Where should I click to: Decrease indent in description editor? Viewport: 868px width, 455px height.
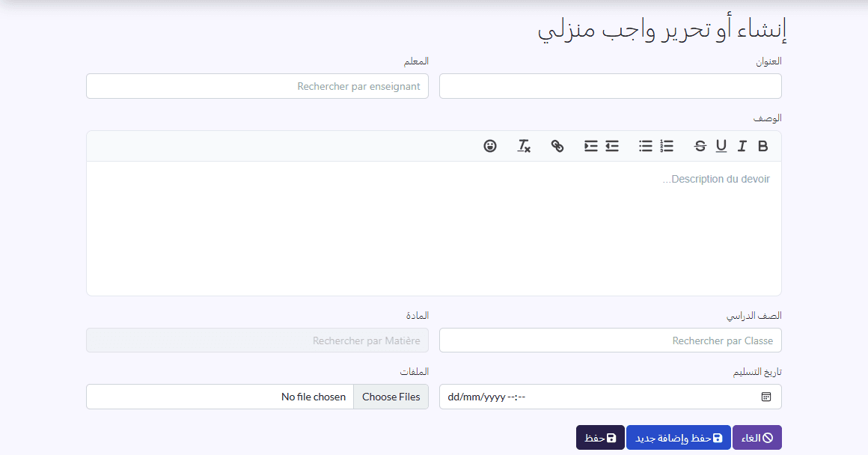(611, 146)
